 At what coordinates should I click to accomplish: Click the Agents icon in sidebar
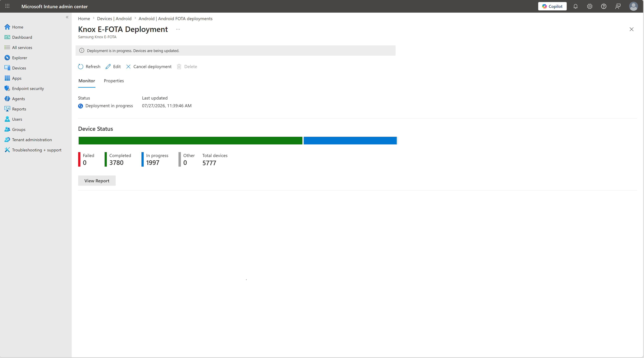7,99
